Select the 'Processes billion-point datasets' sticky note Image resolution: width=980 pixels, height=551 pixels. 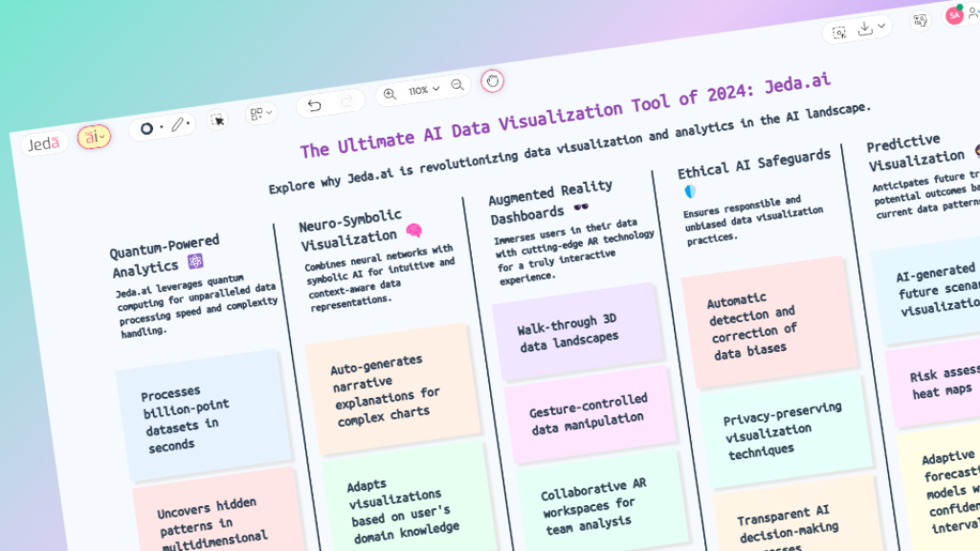(202, 415)
